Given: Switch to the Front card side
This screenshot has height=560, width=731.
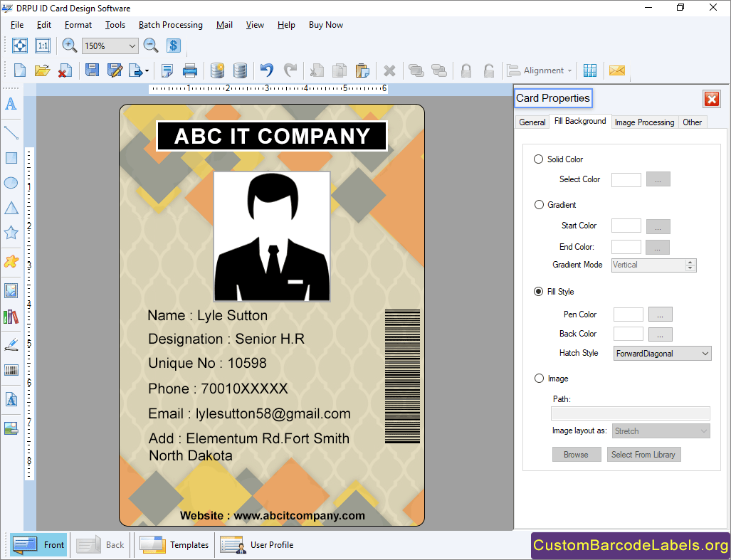Looking at the screenshot, I should (x=38, y=544).
